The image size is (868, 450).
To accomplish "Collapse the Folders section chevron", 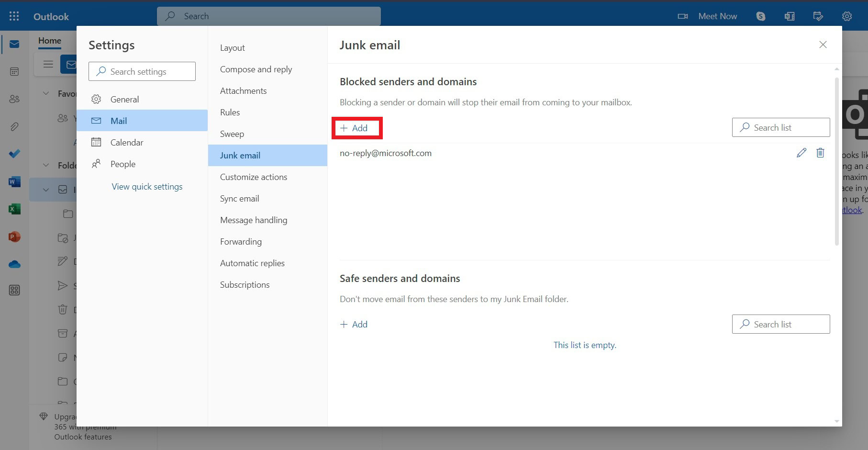I will pos(46,165).
